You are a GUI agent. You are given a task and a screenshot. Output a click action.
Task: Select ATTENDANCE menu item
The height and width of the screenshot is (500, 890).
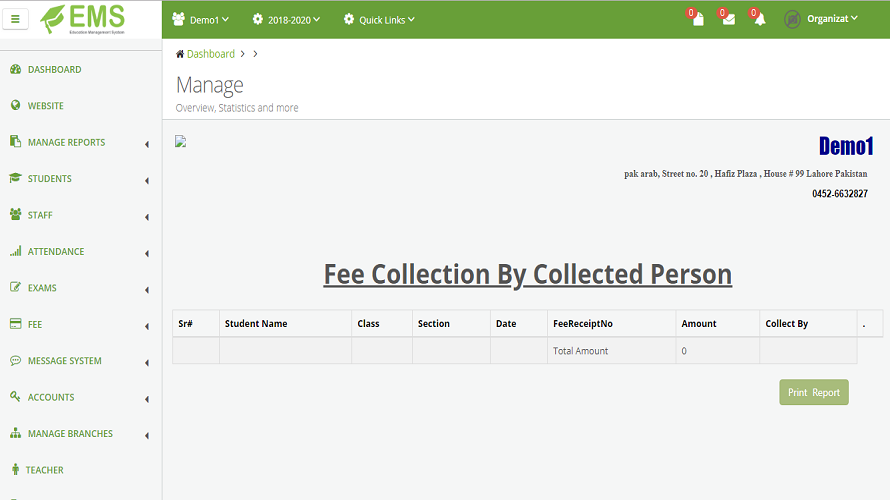[56, 251]
